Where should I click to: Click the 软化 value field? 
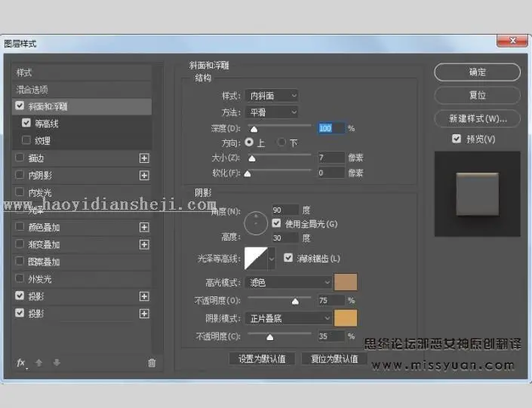pos(331,173)
